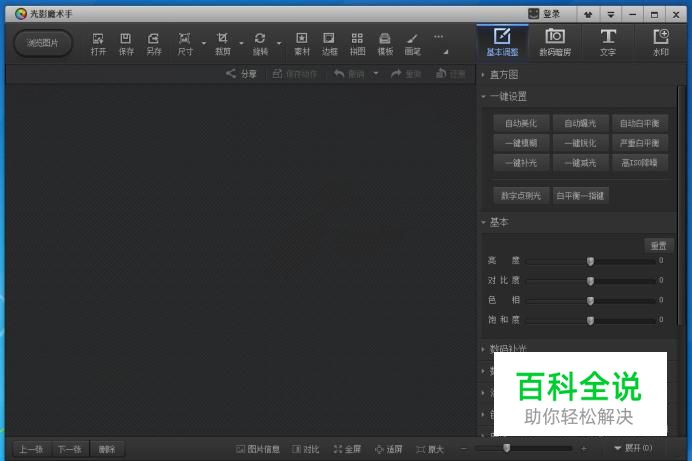Select the 尺寸 resize tool
Image resolution: width=692 pixels, height=461 pixels.
185,44
